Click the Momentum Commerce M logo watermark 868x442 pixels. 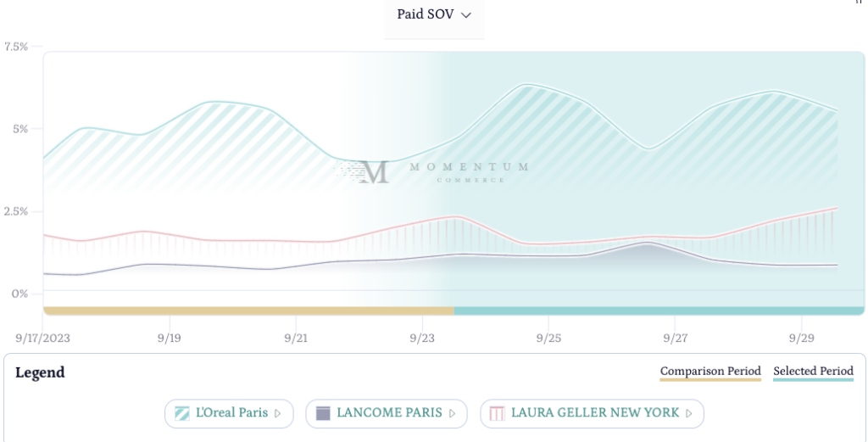[x=372, y=172]
